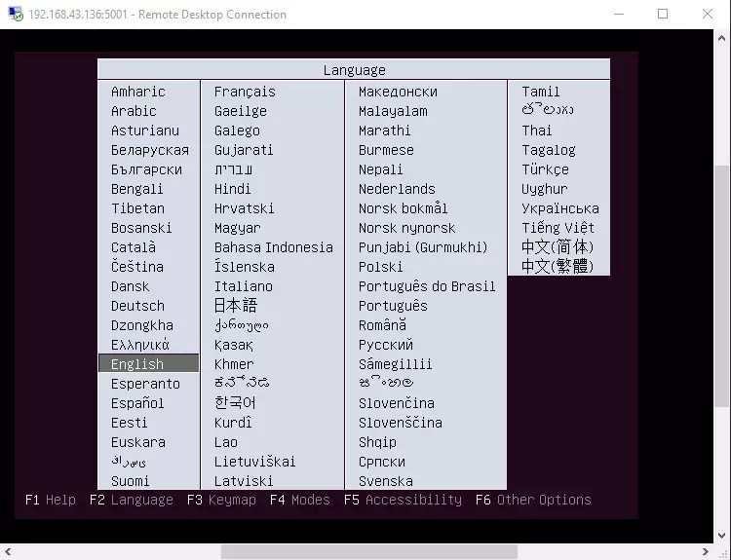Choose Galego language
This screenshot has height=560, width=731.
(x=237, y=131)
